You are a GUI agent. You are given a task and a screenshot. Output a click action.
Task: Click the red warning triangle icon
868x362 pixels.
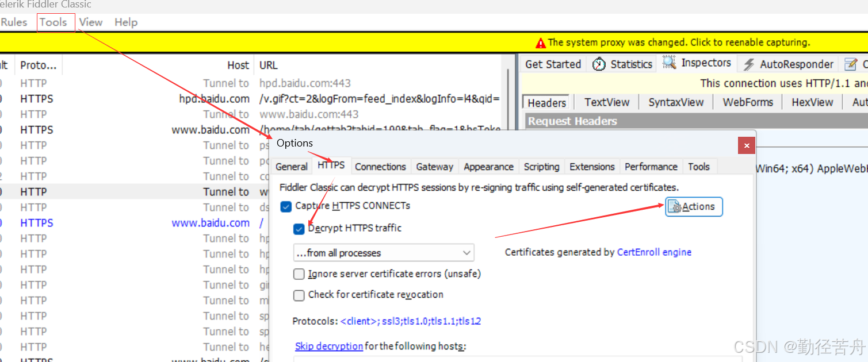pyautogui.click(x=541, y=43)
